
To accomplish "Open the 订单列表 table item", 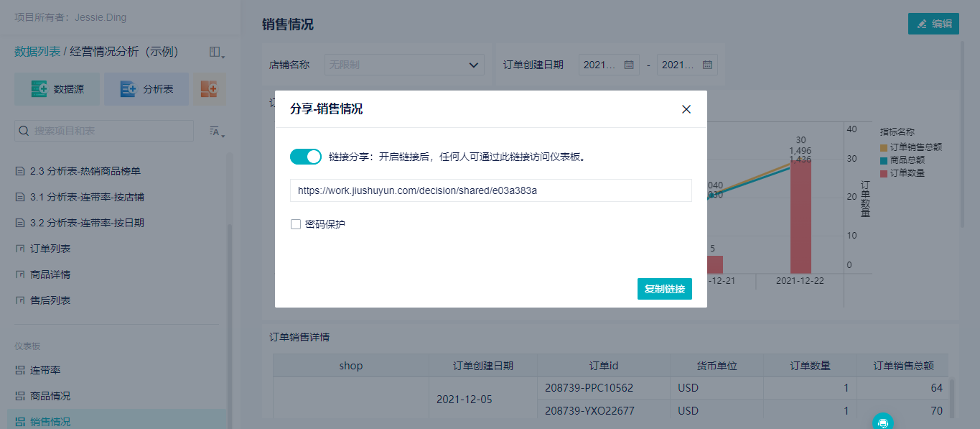I will (x=50, y=249).
